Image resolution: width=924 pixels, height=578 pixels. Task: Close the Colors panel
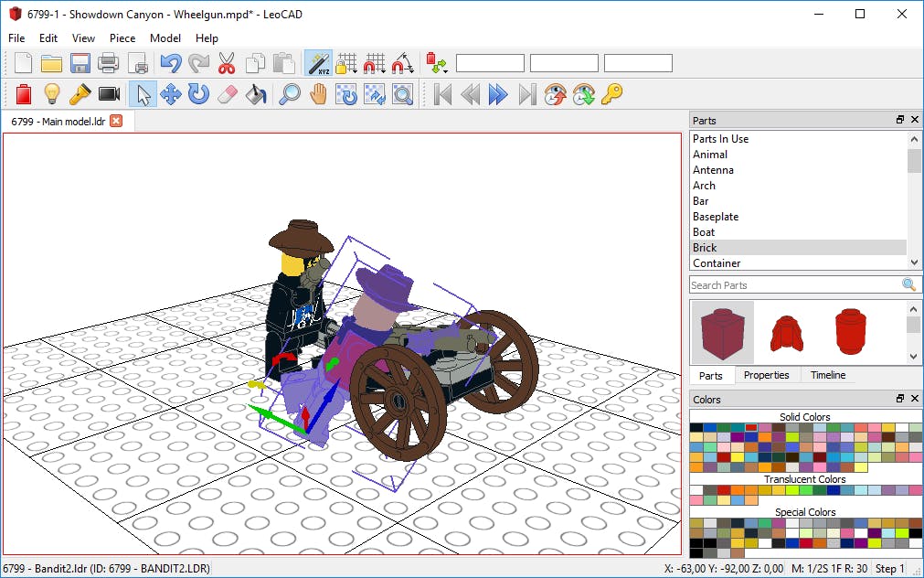[915, 399]
